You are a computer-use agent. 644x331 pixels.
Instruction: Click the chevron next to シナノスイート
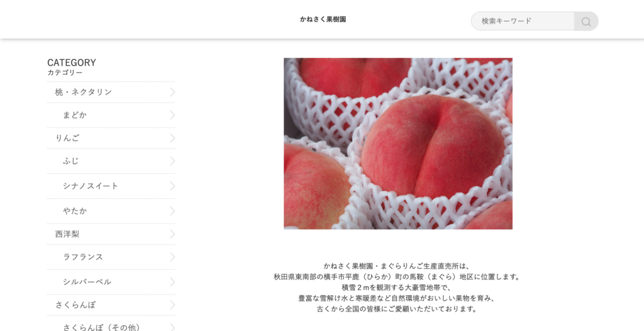(172, 186)
